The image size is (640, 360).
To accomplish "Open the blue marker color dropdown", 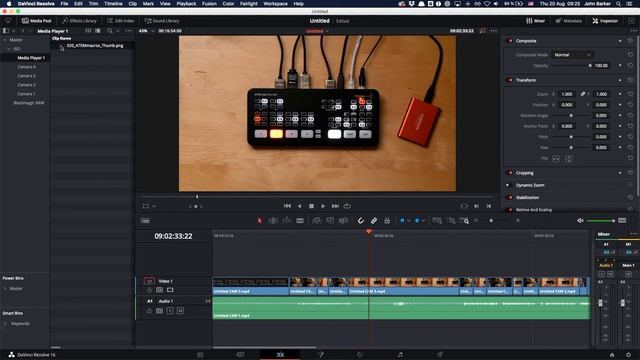I will tap(424, 220).
